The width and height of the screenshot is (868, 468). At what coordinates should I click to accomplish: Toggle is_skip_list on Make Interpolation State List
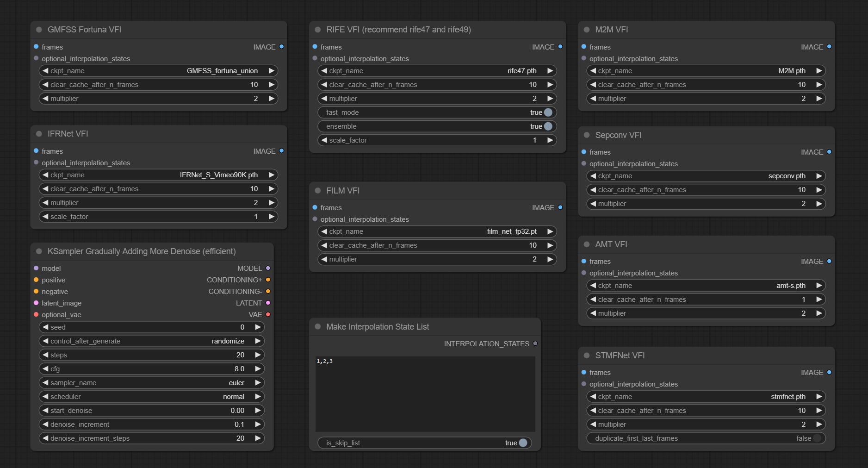coord(425,443)
